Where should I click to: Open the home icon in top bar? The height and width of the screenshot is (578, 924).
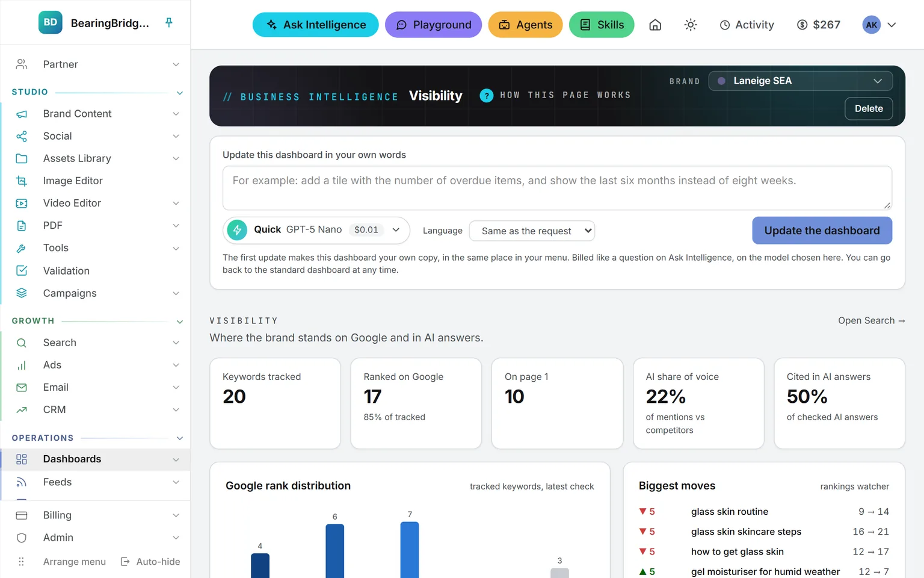click(x=655, y=25)
